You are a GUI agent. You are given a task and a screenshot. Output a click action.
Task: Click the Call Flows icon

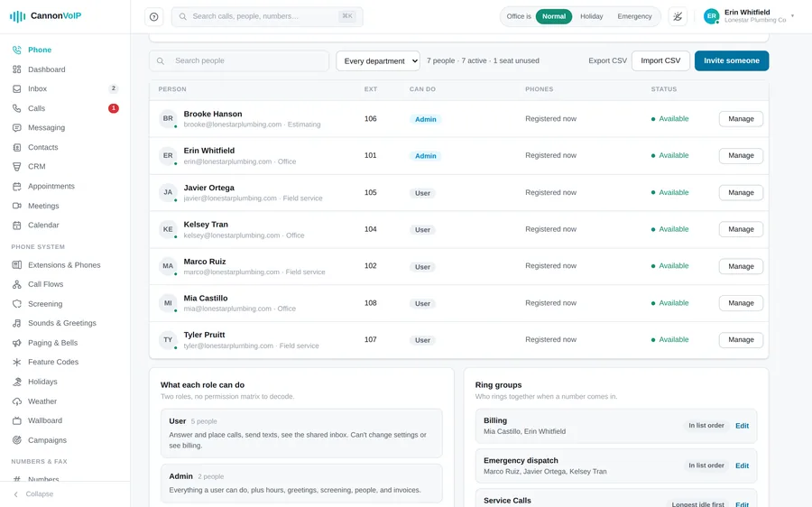coord(17,284)
